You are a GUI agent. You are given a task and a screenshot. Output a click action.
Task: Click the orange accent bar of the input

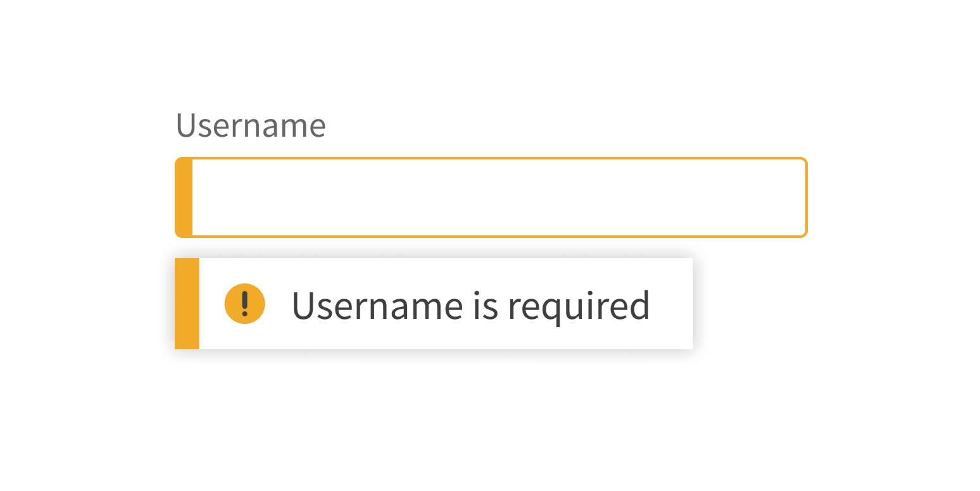point(184,197)
